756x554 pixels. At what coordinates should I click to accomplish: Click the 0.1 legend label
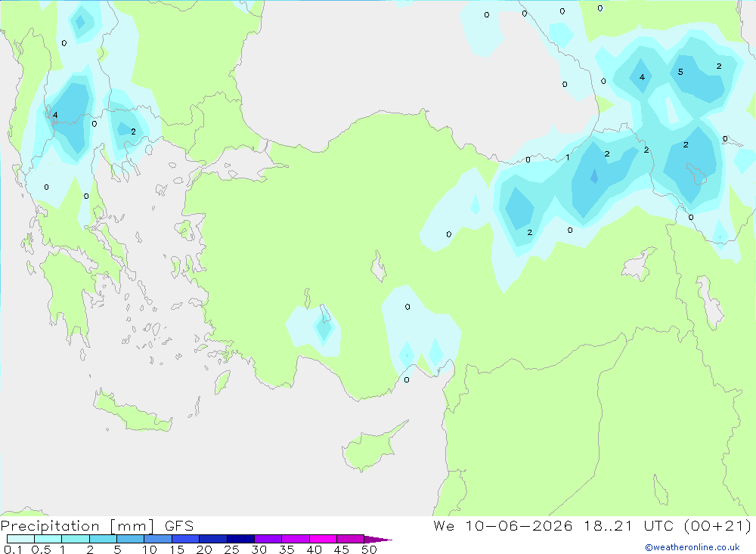point(13,549)
